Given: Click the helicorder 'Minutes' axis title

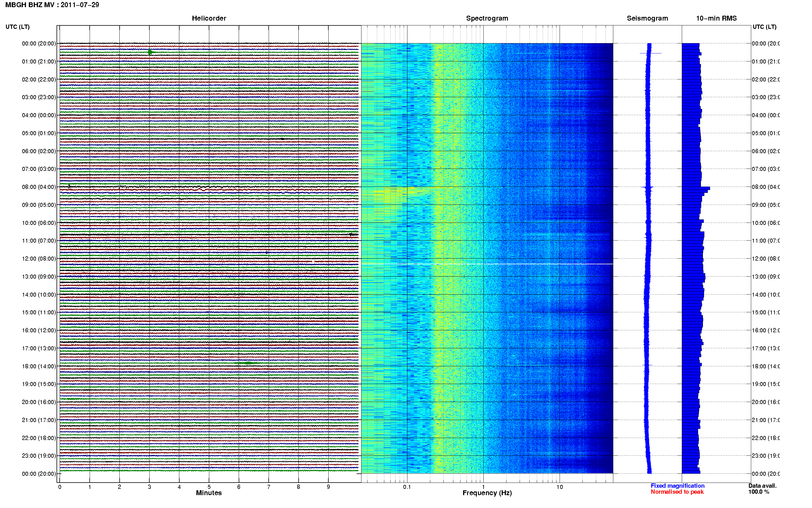Looking at the screenshot, I should tap(209, 493).
